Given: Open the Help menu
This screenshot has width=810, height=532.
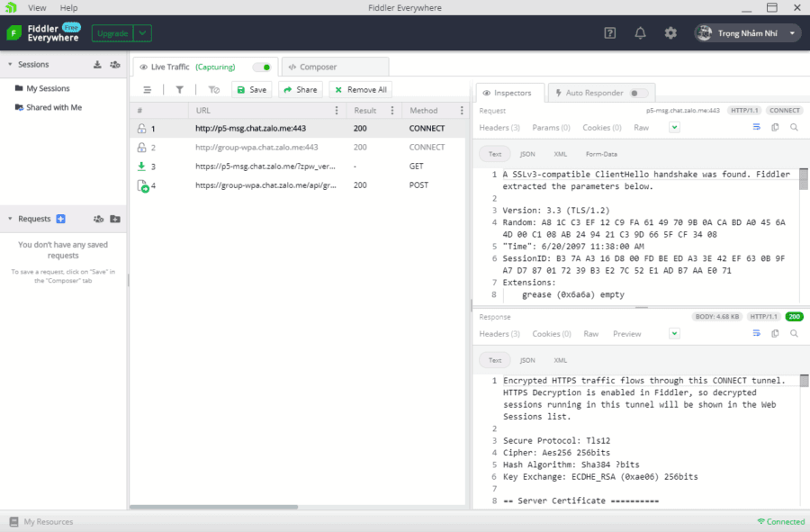Looking at the screenshot, I should pos(68,8).
